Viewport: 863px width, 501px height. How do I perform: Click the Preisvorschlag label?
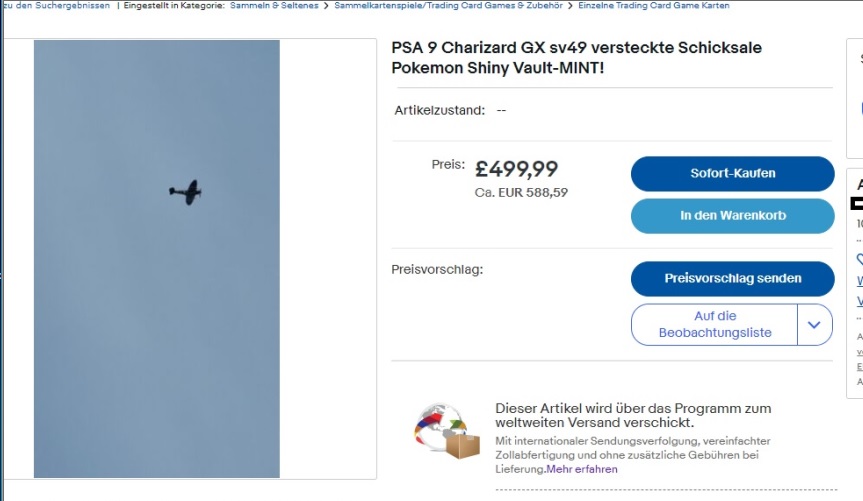coord(437,269)
